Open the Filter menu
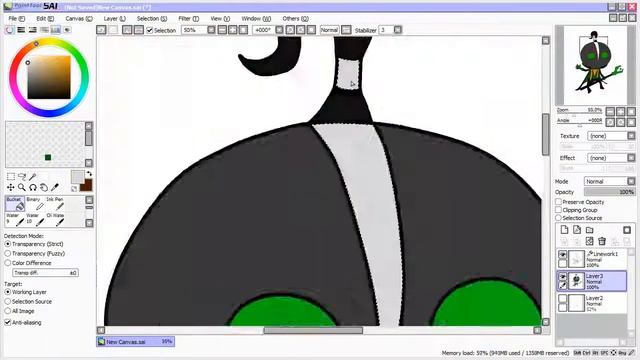This screenshot has height=360, width=640. [x=189, y=18]
